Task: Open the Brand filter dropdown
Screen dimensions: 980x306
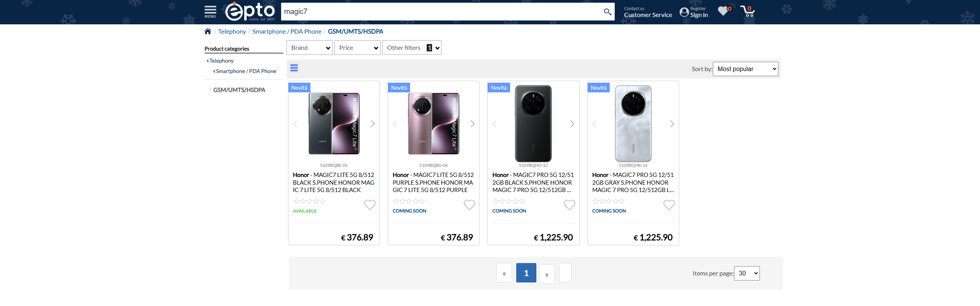Action: (x=310, y=48)
